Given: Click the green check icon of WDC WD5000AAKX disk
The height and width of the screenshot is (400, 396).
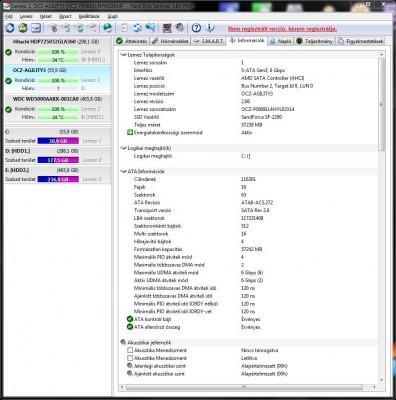Looking at the screenshot, I should pyautogui.click(x=9, y=109).
